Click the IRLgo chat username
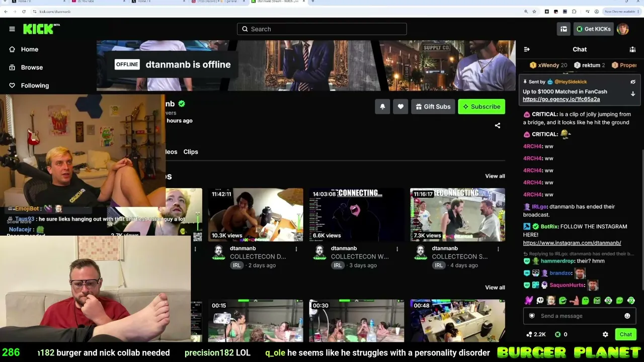This screenshot has width=644, height=362. click(539, 207)
